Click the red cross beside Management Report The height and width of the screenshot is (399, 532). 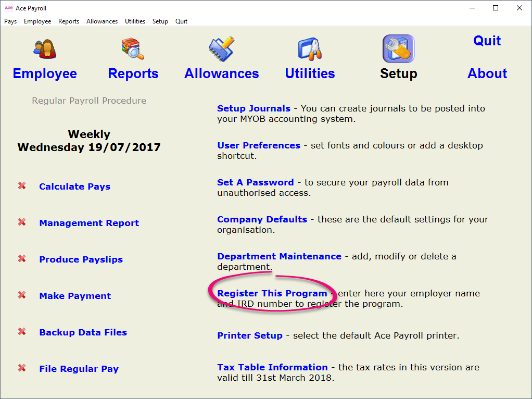click(x=22, y=222)
